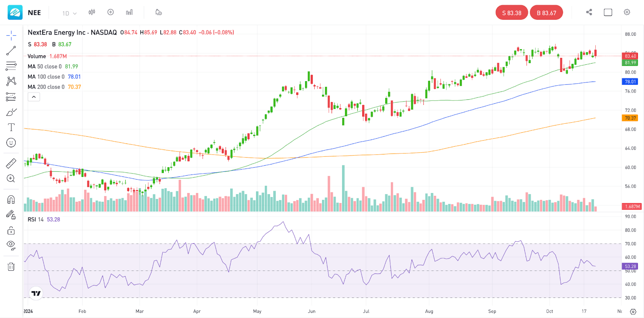
Task: Click the sell button S 83.38
Action: tap(512, 13)
